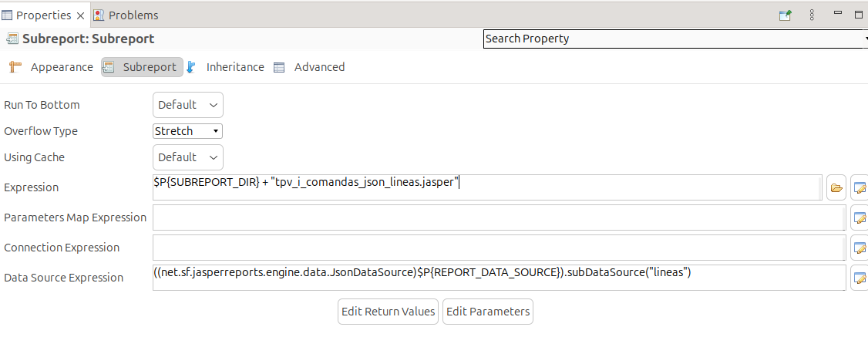
Task: Click the Data Source Expression field
Action: [x=499, y=277]
